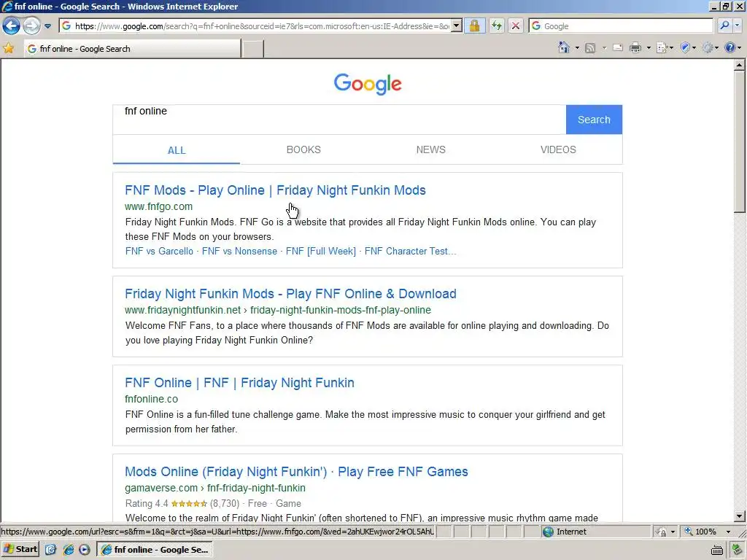Open the Page menu icon
The height and width of the screenshot is (560, 747).
pos(665,48)
